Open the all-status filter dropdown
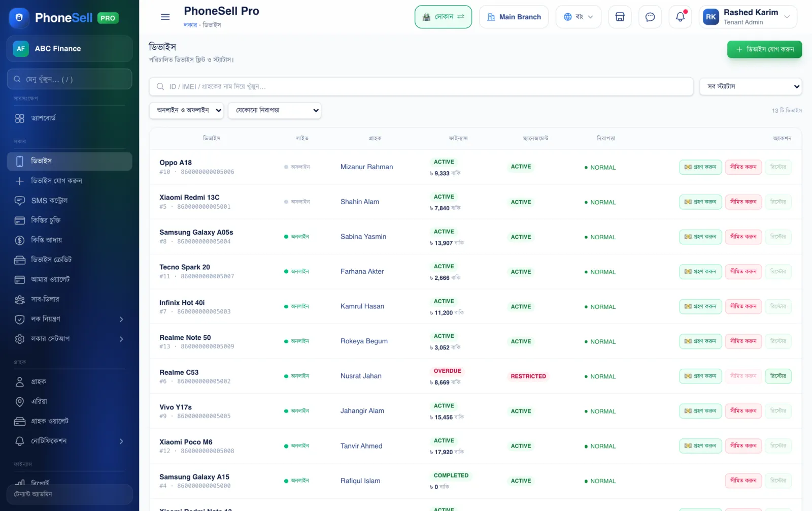This screenshot has height=511, width=812. (x=751, y=86)
